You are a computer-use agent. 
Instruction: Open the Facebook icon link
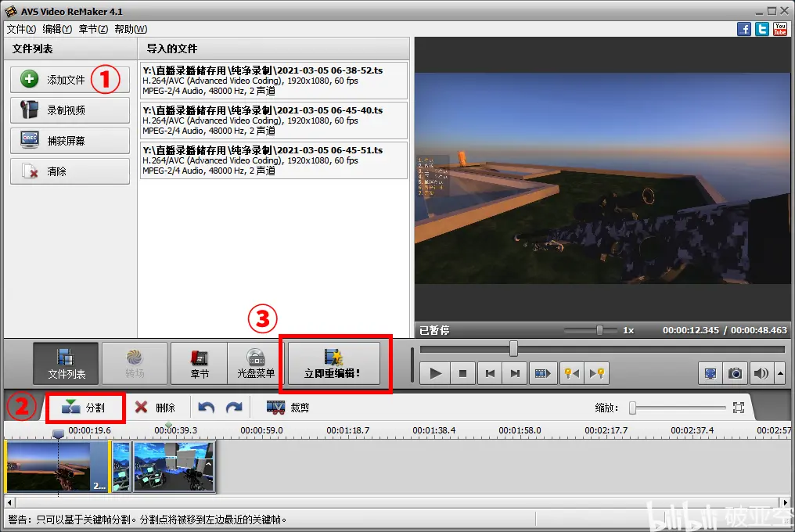tap(744, 29)
